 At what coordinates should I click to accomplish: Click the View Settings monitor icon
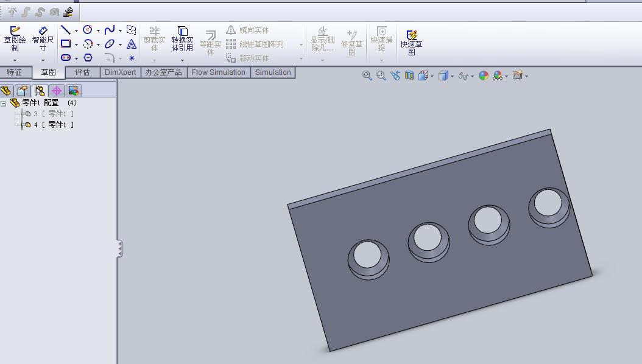click(518, 75)
